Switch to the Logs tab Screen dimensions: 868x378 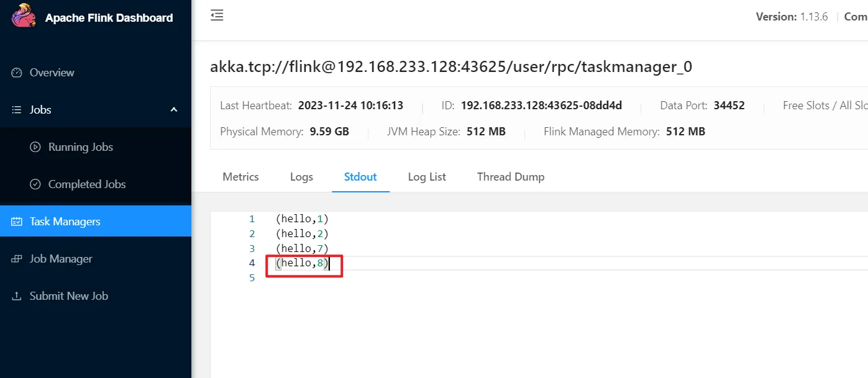[301, 177]
